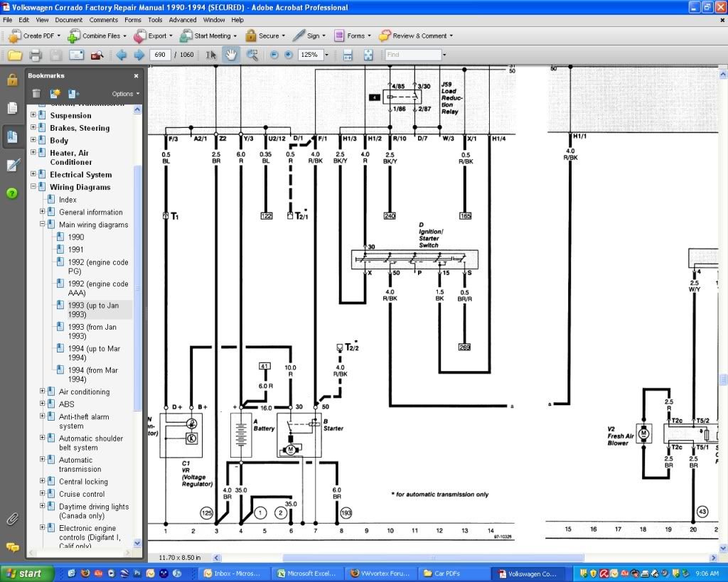Open the 1993 (from Jan 1993) bookmark
Screen dimensions: 728x582
pos(92,331)
